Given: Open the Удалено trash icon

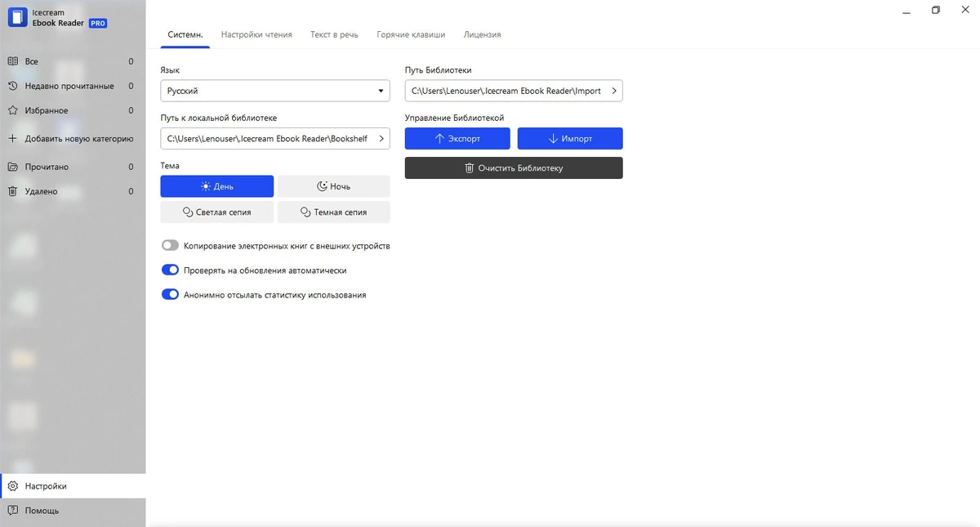Looking at the screenshot, I should click(12, 191).
